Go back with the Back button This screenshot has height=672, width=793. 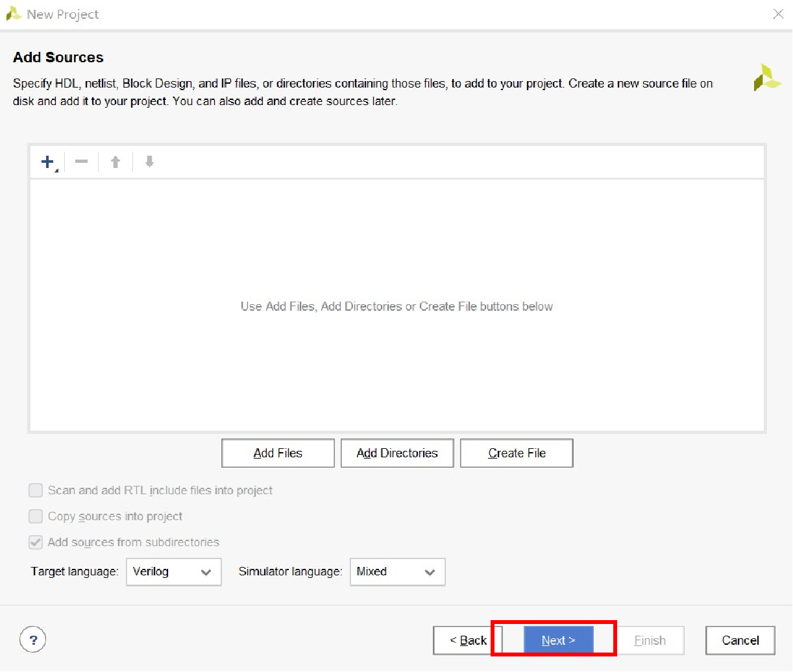coord(468,640)
